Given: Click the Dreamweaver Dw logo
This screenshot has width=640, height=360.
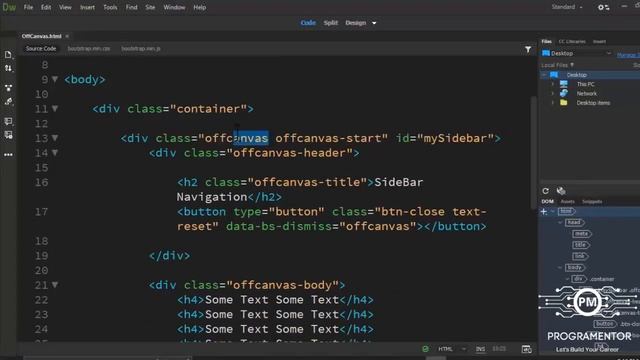Looking at the screenshot, I should 9,7.
